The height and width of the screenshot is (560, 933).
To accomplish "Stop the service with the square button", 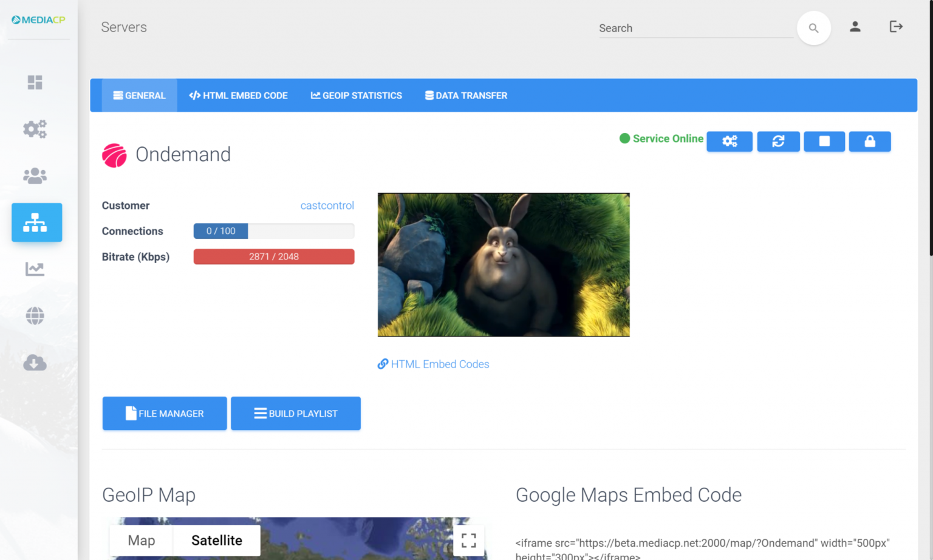I will [x=824, y=142].
